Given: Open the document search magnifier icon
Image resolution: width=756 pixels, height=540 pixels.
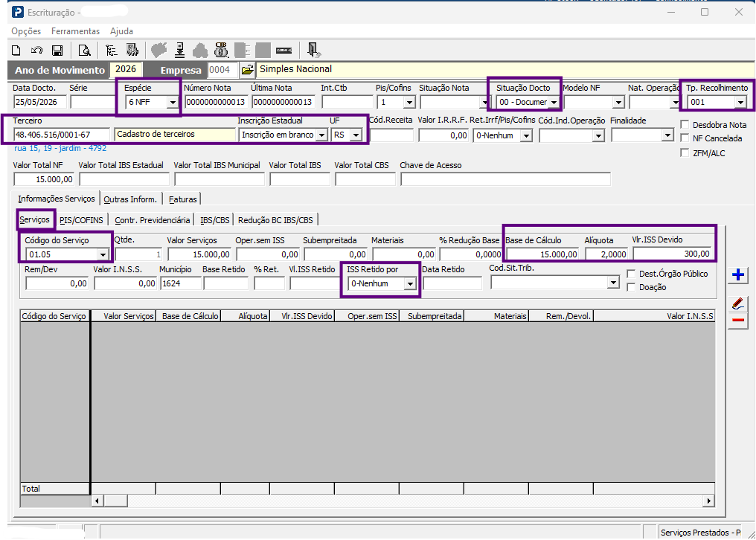Looking at the screenshot, I should (84, 50).
